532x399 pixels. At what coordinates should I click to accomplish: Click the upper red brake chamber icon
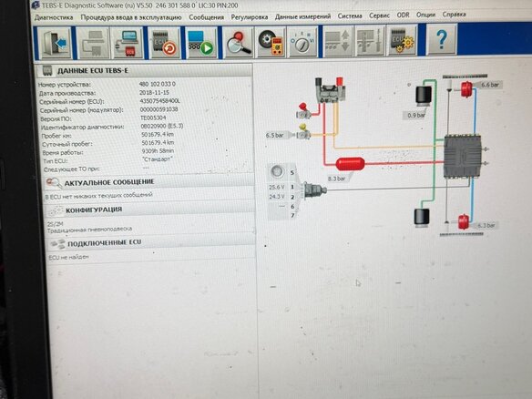466,89
